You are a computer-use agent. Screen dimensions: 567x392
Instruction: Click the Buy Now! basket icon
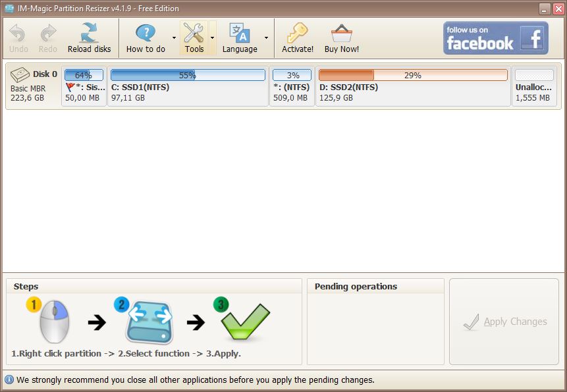(x=342, y=34)
